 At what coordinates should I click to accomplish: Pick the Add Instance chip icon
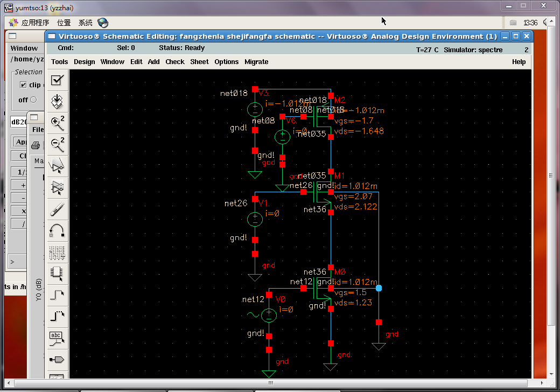pyautogui.click(x=57, y=272)
